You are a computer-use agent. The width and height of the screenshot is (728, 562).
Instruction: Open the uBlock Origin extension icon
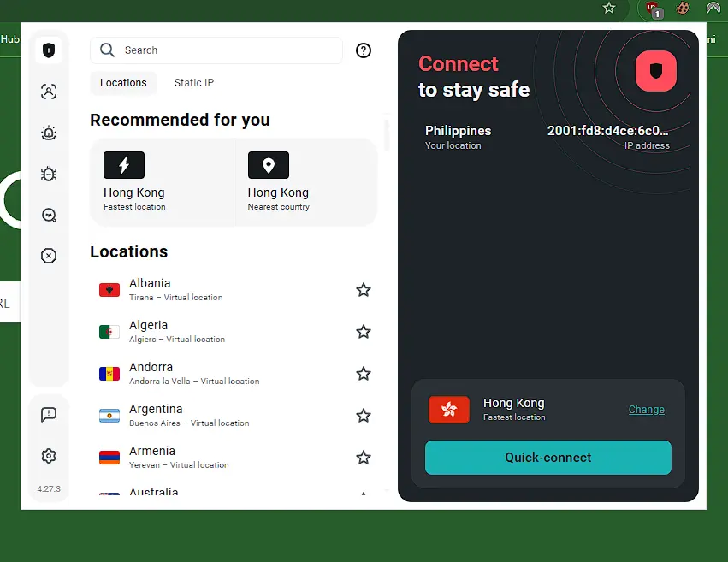tap(654, 9)
